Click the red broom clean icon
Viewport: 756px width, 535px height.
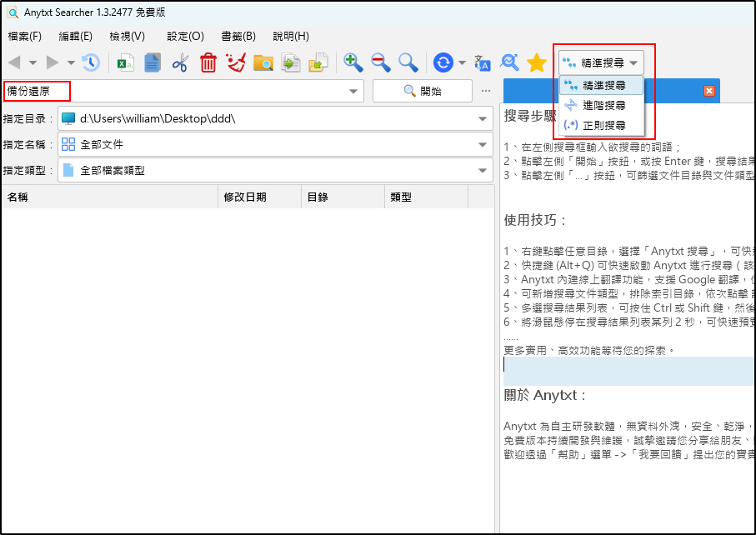(236, 62)
